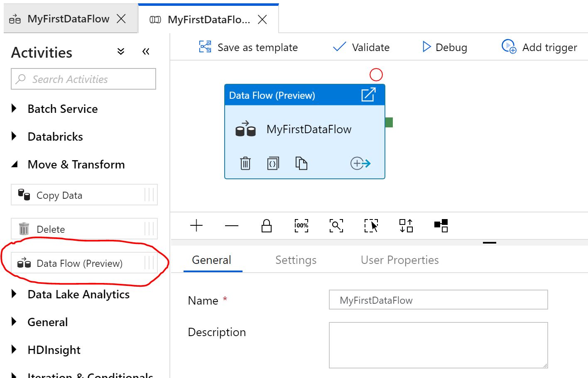The image size is (588, 378).
Task: Click the add output arrow icon
Action: [x=360, y=163]
